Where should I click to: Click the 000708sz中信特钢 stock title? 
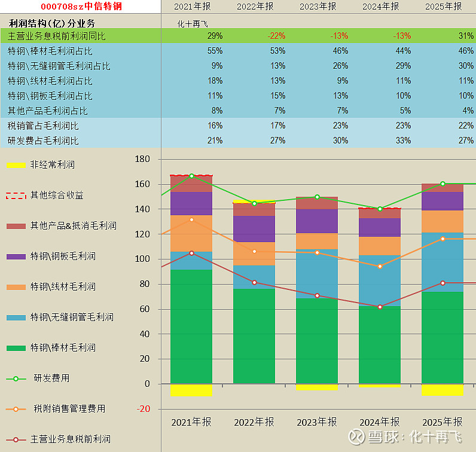[x=81, y=7]
